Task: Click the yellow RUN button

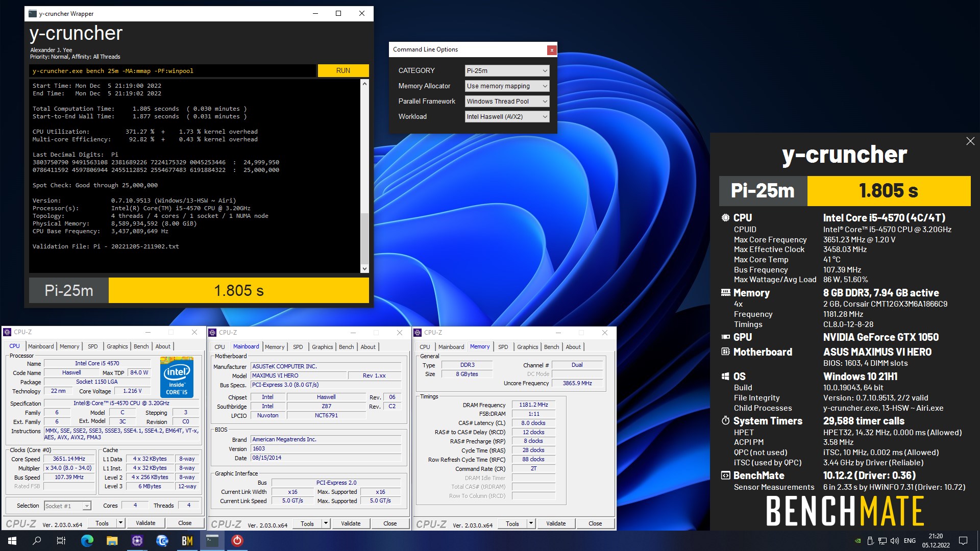Action: point(343,71)
